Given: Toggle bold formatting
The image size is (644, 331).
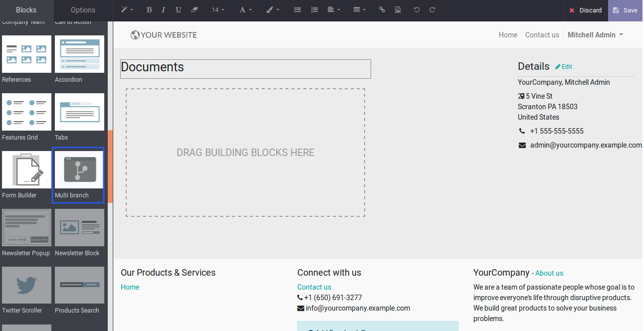Looking at the screenshot, I should 149,10.
